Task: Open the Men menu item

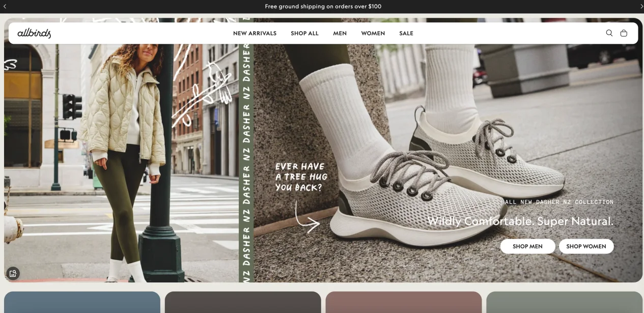Action: click(340, 33)
